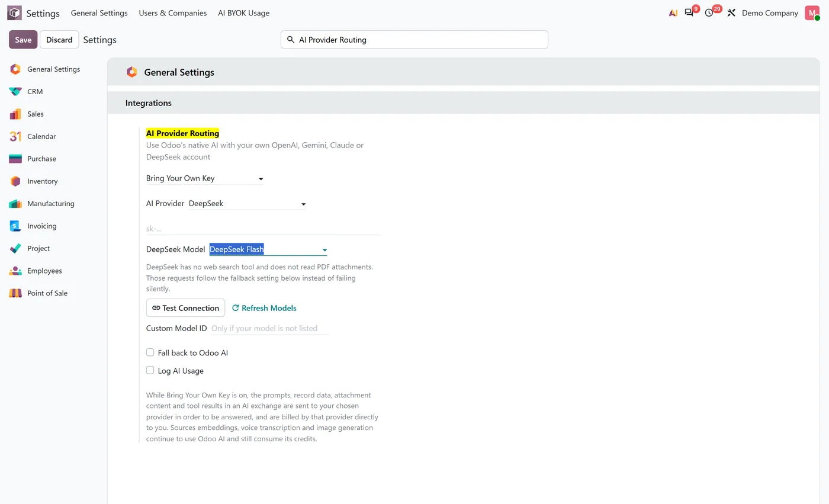This screenshot has width=829, height=504.
Task: Click the General Settings header logo icon
Action: [x=131, y=72]
